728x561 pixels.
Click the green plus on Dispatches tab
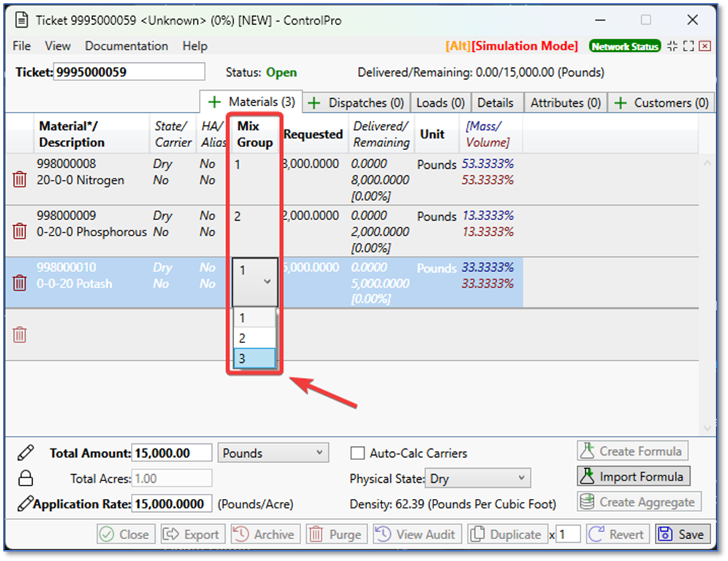pyautogui.click(x=314, y=103)
